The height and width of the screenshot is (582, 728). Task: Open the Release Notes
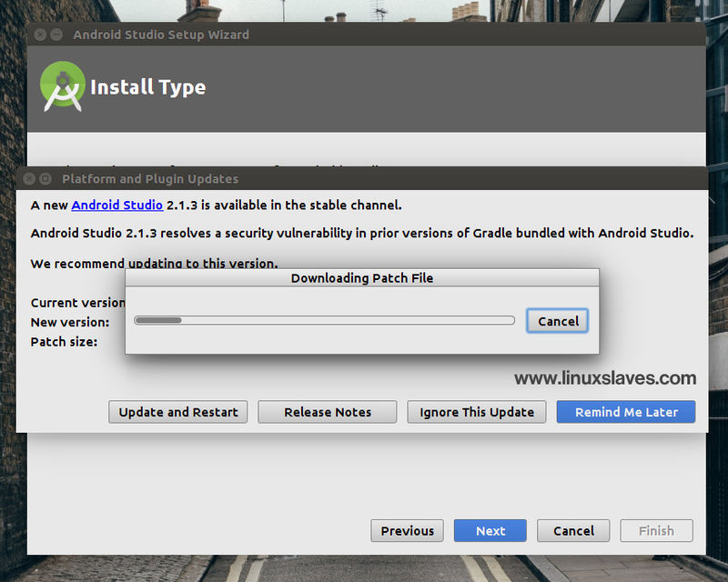(328, 412)
